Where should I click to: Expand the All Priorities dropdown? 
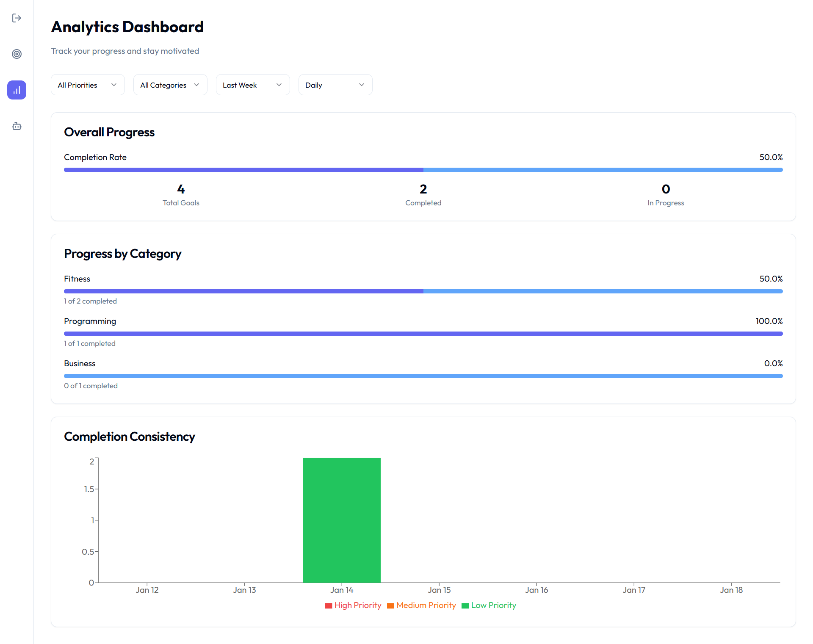click(87, 85)
